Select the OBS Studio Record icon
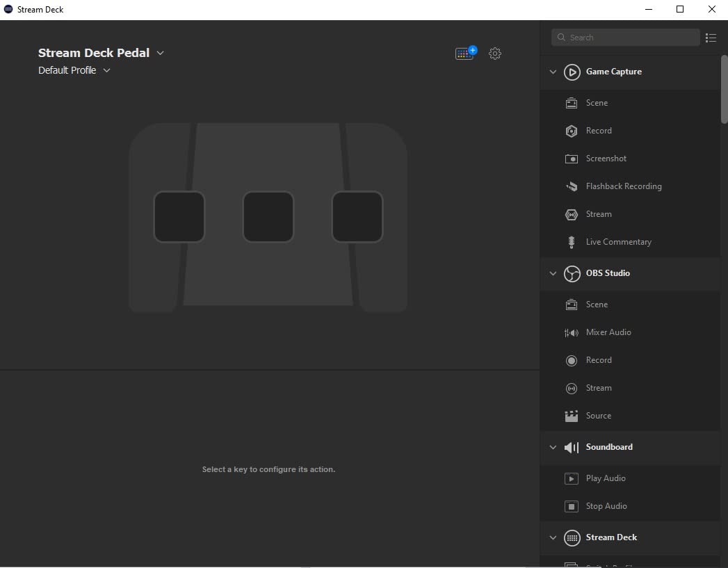This screenshot has height=568, width=728. [571, 360]
